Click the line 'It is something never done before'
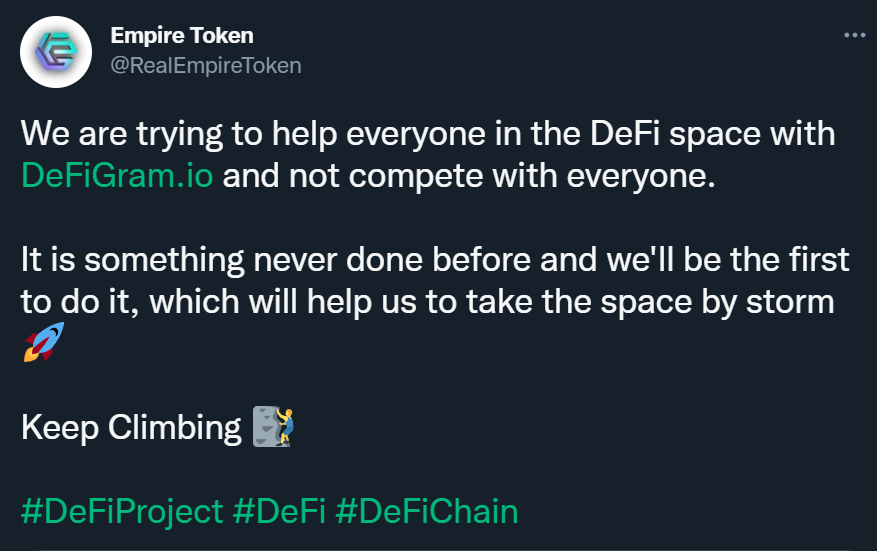Viewport: 877px width, 551px height. click(276, 260)
